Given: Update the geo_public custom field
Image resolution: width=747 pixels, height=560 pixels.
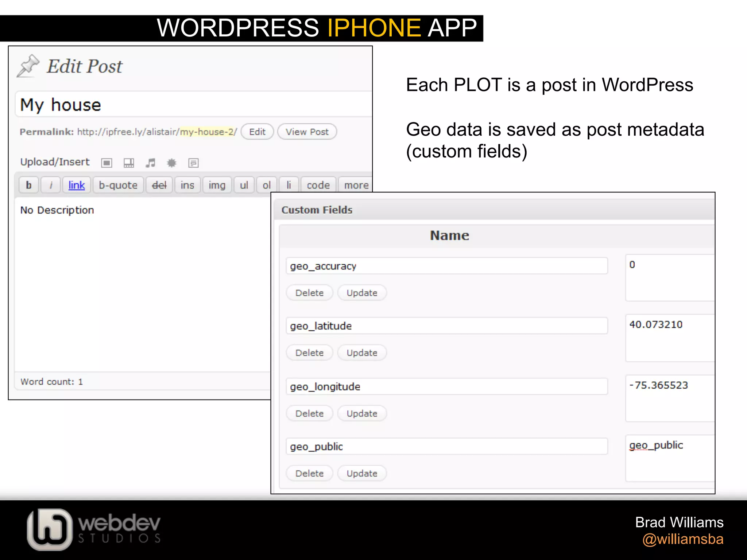Looking at the screenshot, I should click(362, 473).
